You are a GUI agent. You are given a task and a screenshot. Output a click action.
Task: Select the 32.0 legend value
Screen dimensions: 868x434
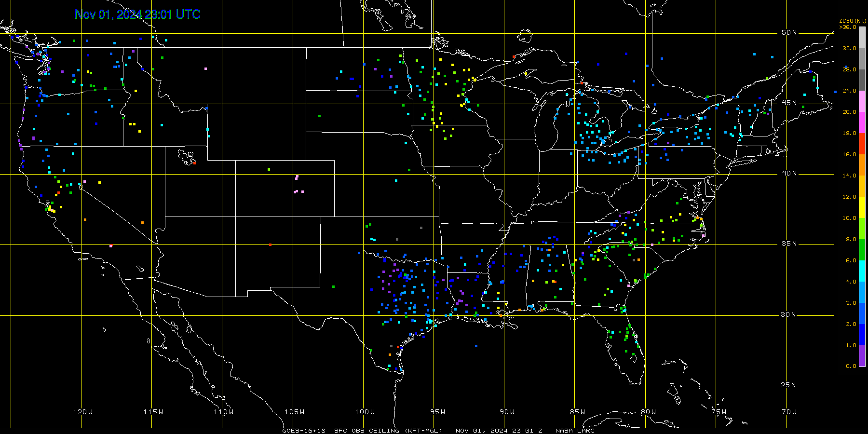[849, 48]
